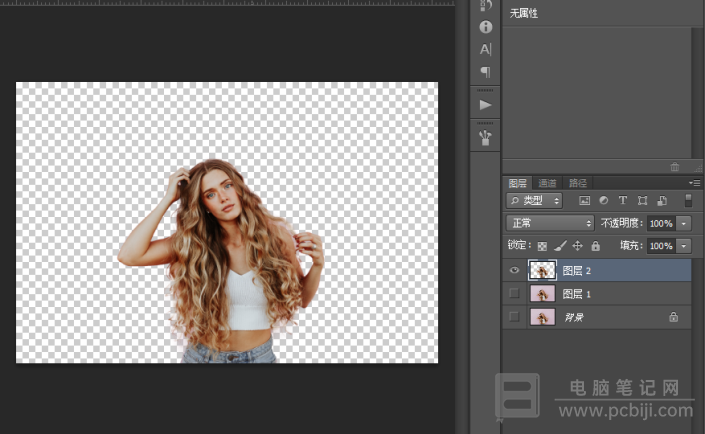The image size is (705, 434).
Task: Click the woman cutout on canvas
Action: 221,261
